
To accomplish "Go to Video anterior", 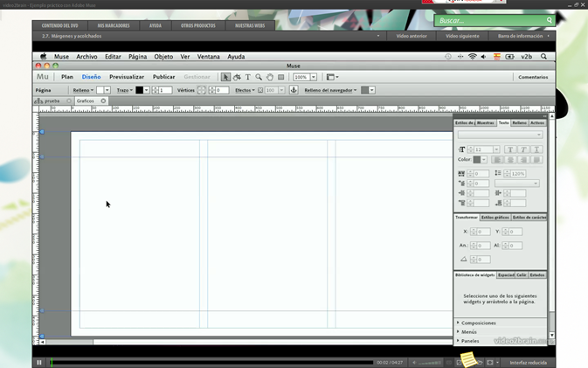I will (x=412, y=36).
